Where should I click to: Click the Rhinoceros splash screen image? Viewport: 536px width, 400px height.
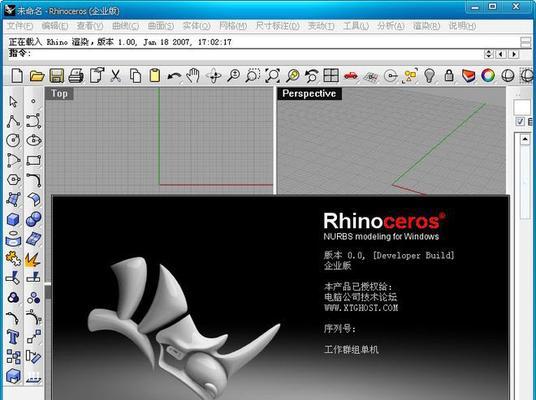pos(280,298)
